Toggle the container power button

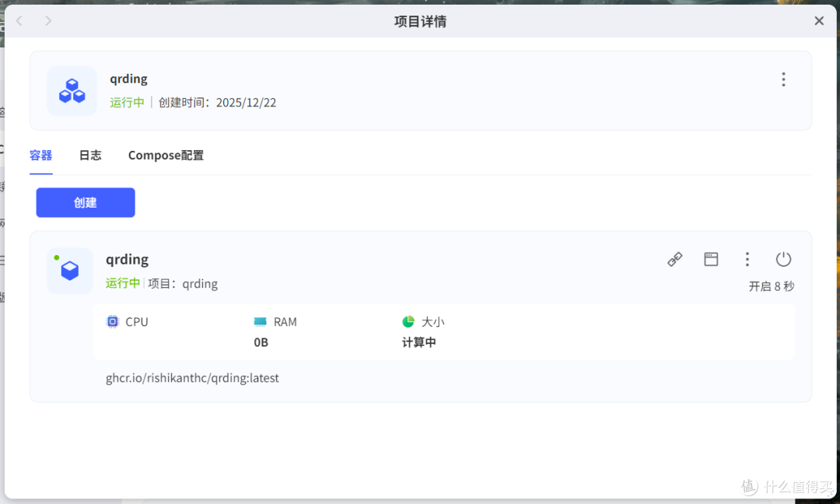783,259
